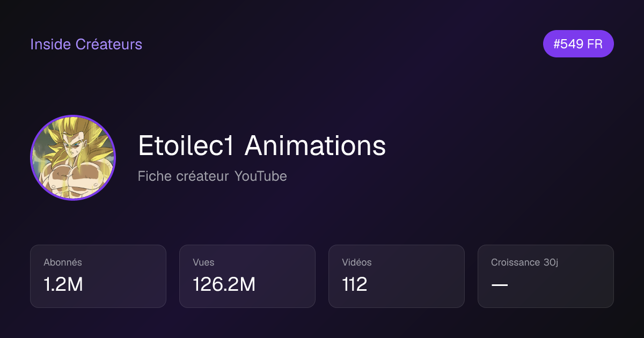Click the word Animations in the title
Screen dimensions: 644x338
click(315, 145)
